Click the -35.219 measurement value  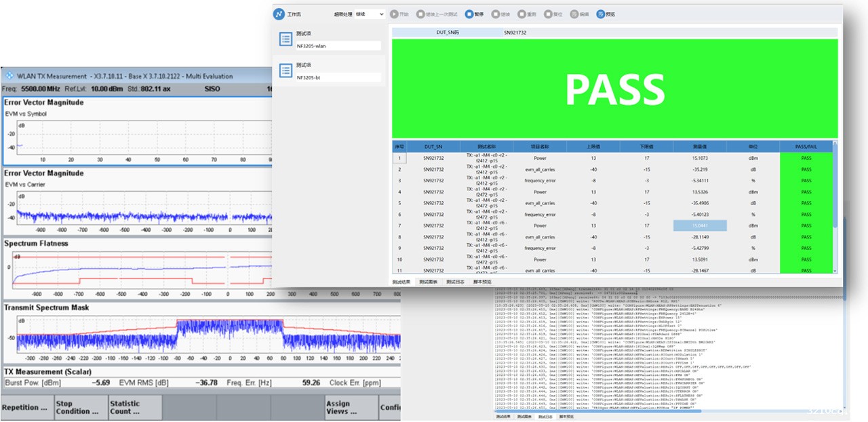699,169
